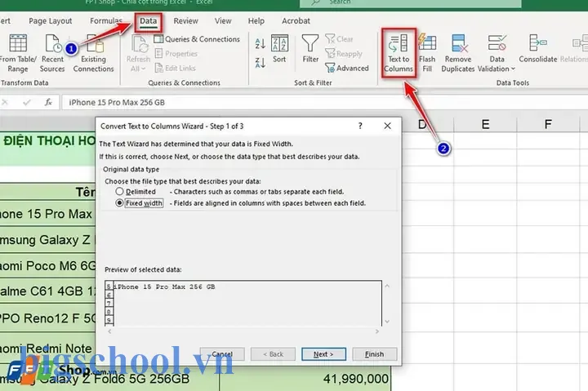
Task: Open the Help tab
Action: coord(256,21)
